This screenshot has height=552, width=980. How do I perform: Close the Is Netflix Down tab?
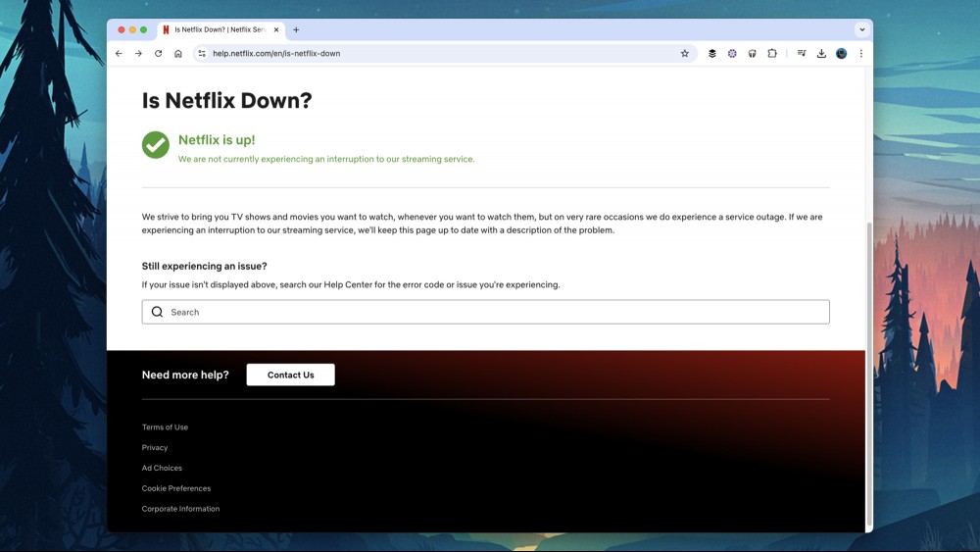click(276, 29)
